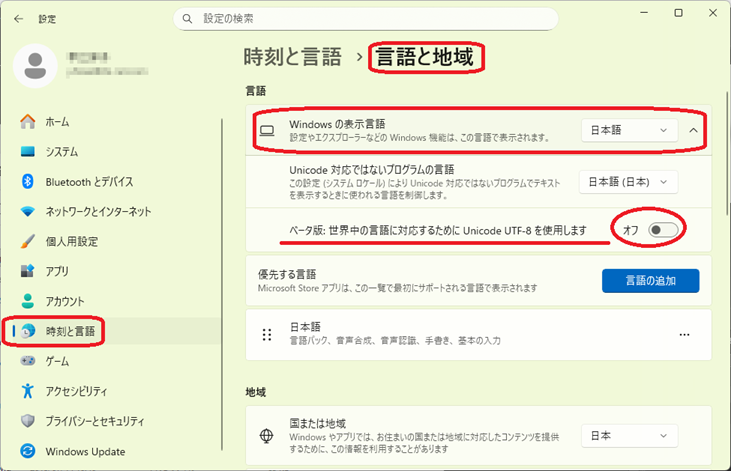731x471 pixels.
Task: Open プライバシーとセキュリティ settings page
Action: (x=95, y=421)
